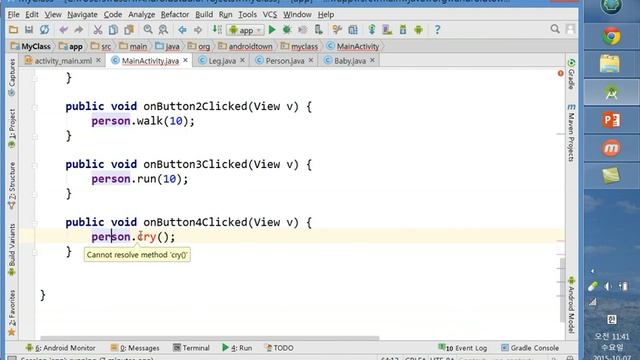Viewport: 640px width, 360px height.
Task: Open the TODO tool window
Action: tap(280, 348)
